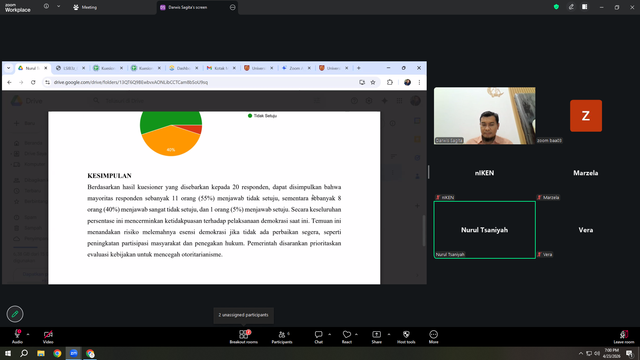Expand the Share options arrow
Viewport: 640px width, 360px height.
coord(389,334)
